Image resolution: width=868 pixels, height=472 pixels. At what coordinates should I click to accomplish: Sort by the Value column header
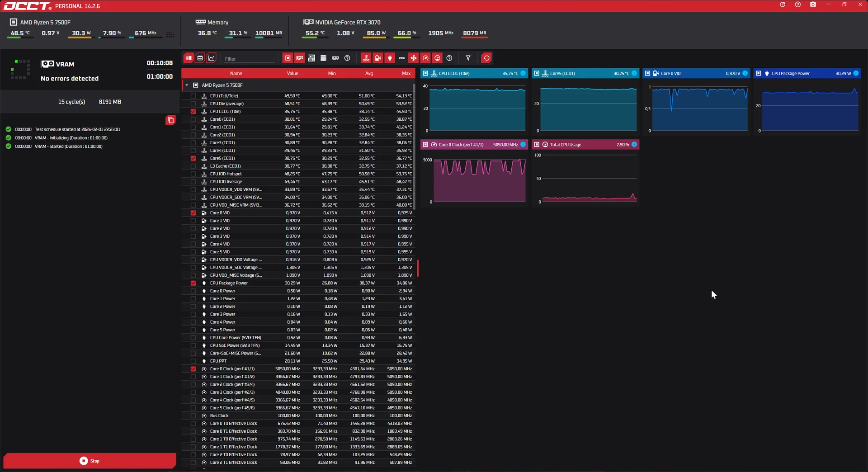(x=292, y=73)
